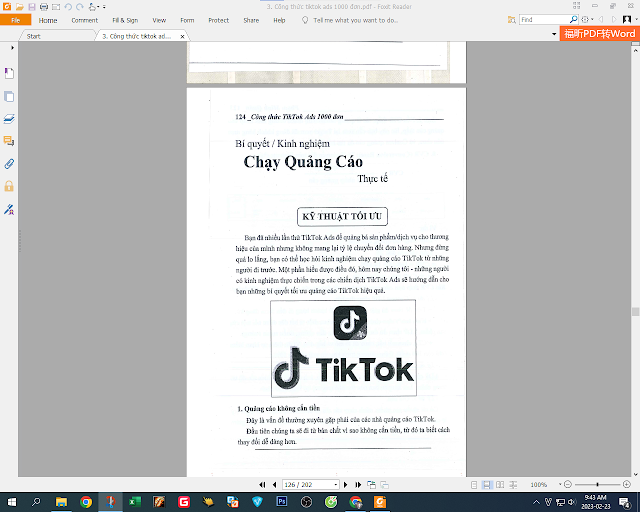This screenshot has height=512, width=640.
Task: Open the Share ribbon tab
Action: click(251, 20)
